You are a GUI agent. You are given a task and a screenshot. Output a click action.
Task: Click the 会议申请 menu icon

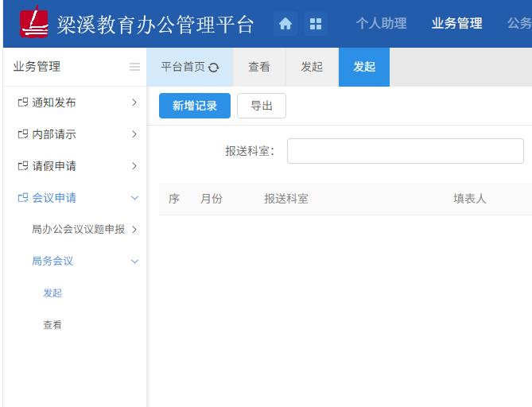[x=23, y=198]
